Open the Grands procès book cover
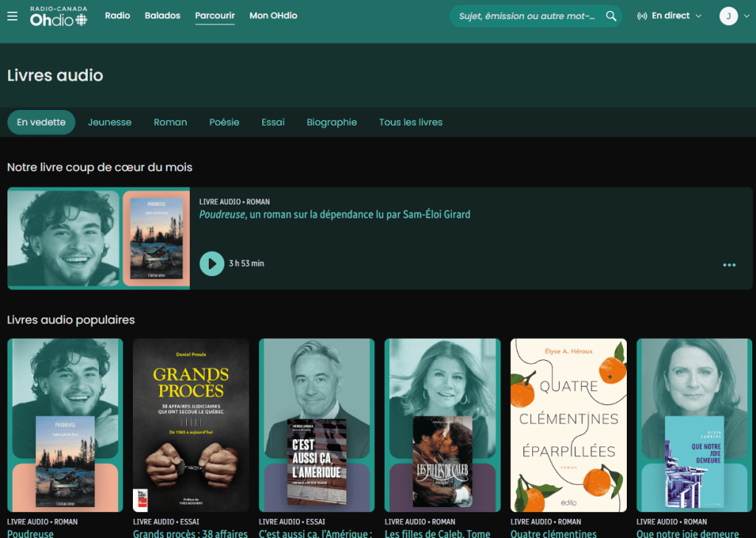 pos(190,425)
